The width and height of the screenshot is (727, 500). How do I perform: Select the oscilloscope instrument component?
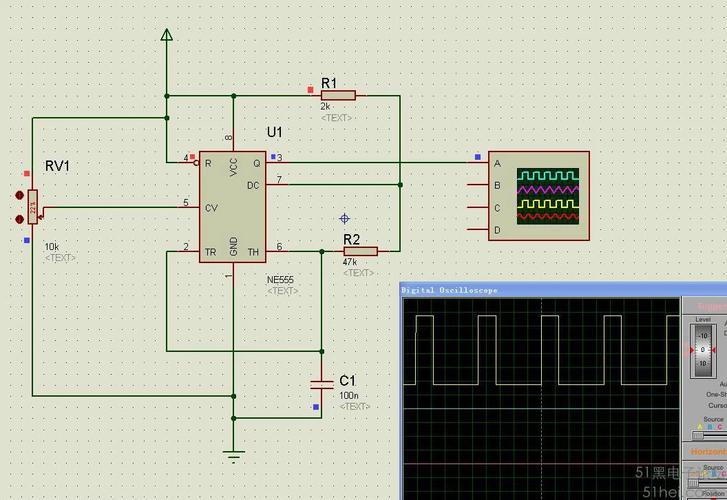coord(539,196)
